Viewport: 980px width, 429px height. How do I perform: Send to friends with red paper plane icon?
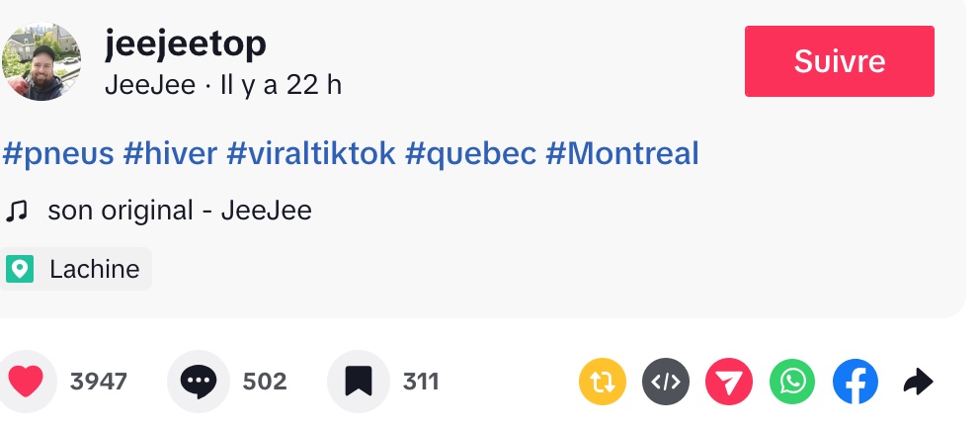click(x=729, y=382)
